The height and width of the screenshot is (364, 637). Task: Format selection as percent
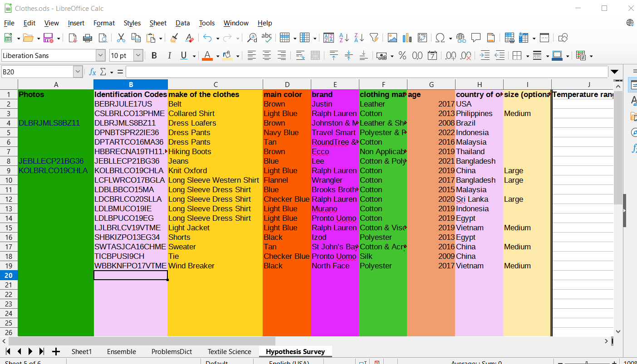(x=402, y=56)
